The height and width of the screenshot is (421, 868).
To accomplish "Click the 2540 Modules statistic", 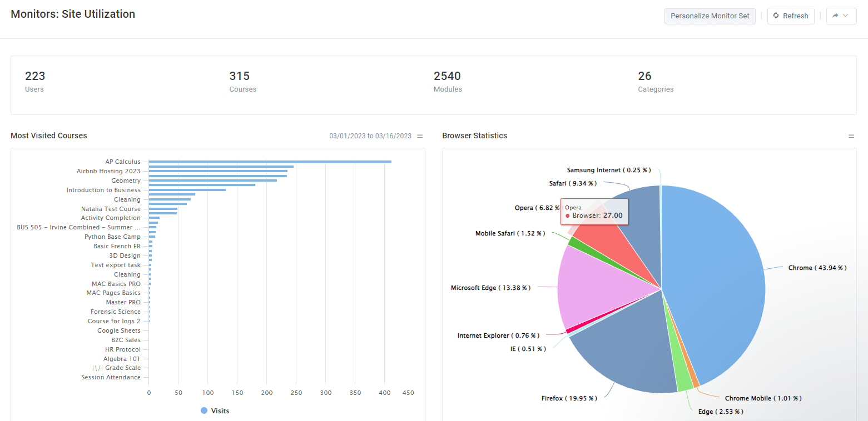I will pyautogui.click(x=448, y=81).
